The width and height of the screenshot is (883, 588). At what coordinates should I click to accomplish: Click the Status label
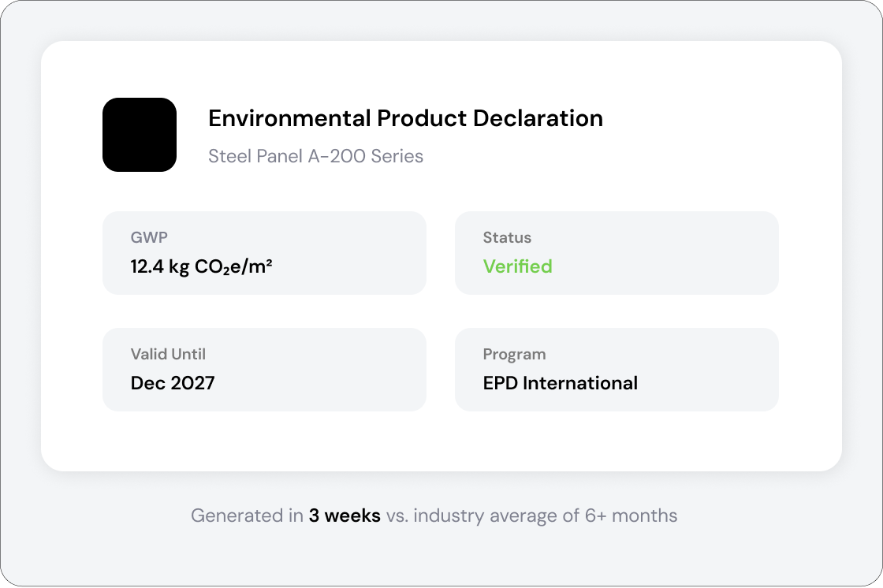click(x=507, y=237)
